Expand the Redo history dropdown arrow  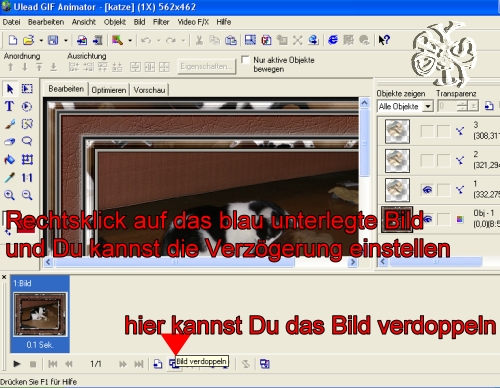183,40
